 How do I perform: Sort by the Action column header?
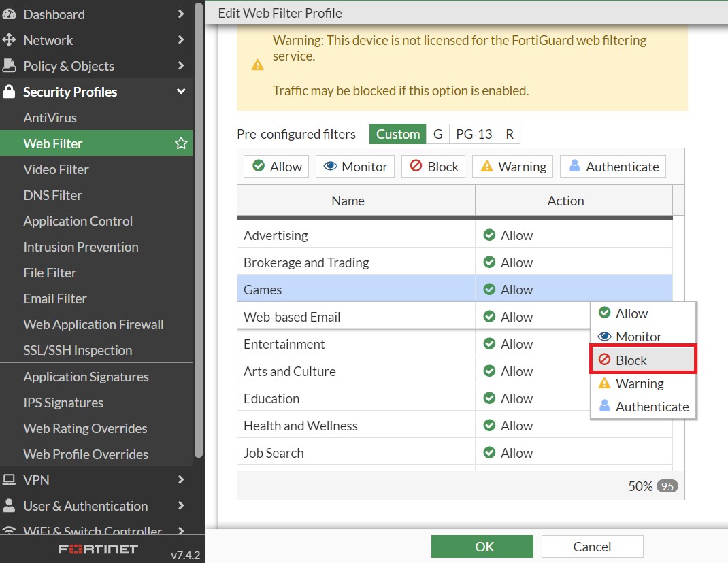tap(574, 201)
